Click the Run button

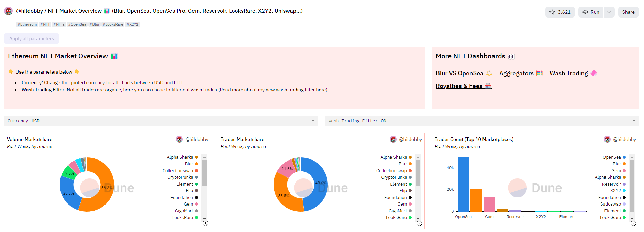tap(591, 12)
